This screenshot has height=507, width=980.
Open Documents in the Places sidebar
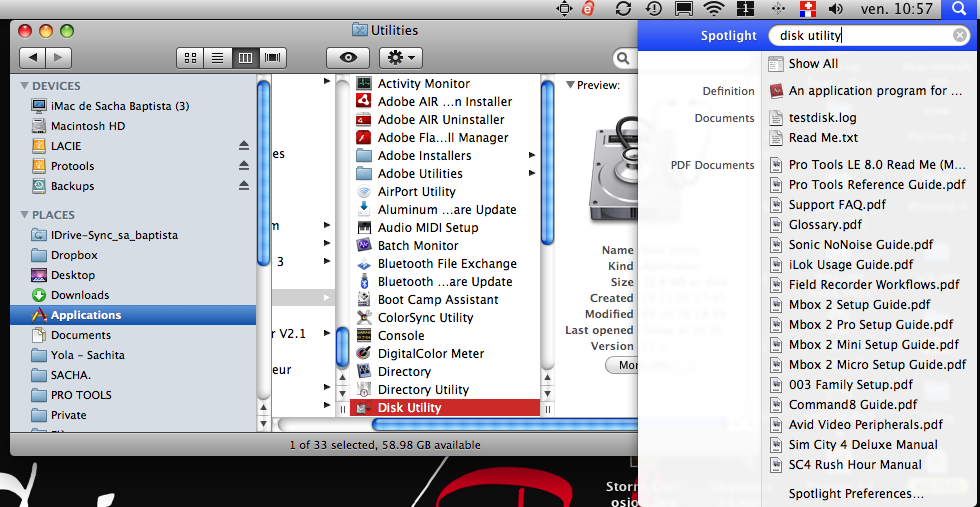tap(71, 335)
